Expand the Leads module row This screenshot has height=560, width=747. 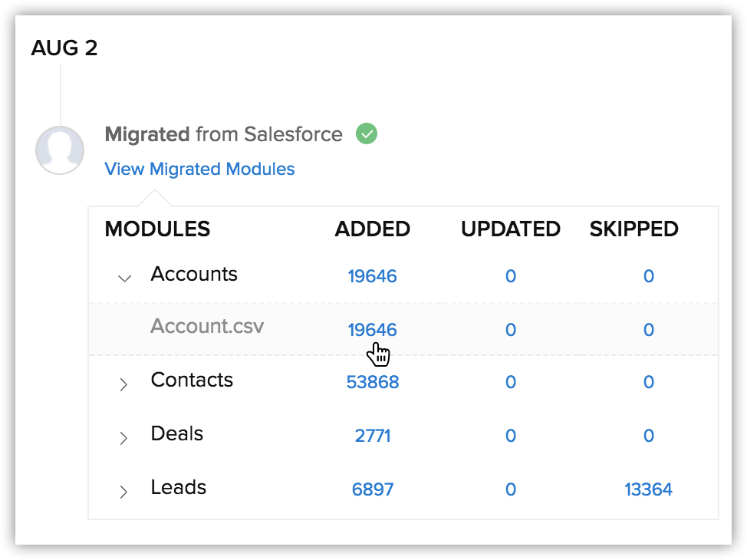click(123, 492)
